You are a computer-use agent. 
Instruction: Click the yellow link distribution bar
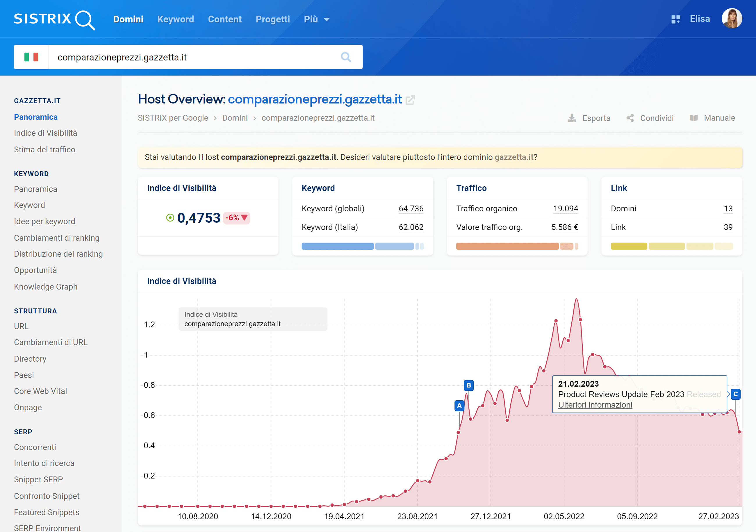coord(671,246)
